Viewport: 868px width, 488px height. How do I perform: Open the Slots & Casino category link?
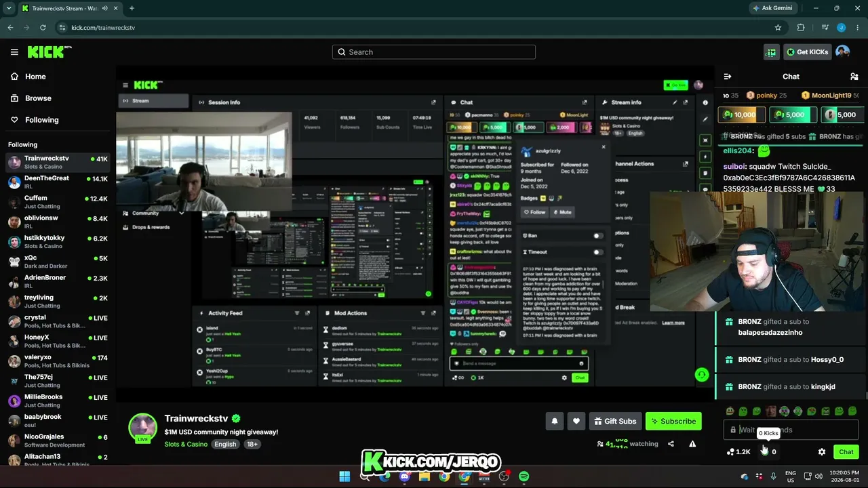click(x=186, y=445)
